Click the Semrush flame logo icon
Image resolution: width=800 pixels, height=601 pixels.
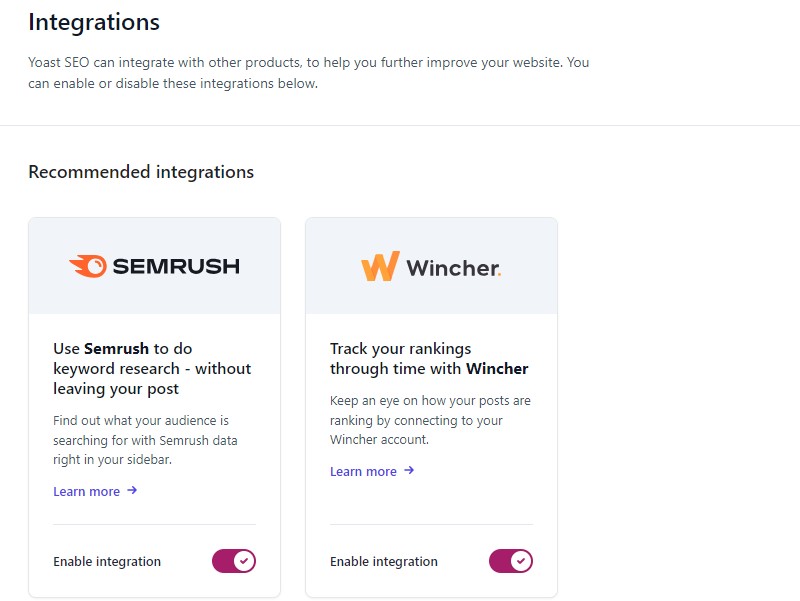click(88, 266)
